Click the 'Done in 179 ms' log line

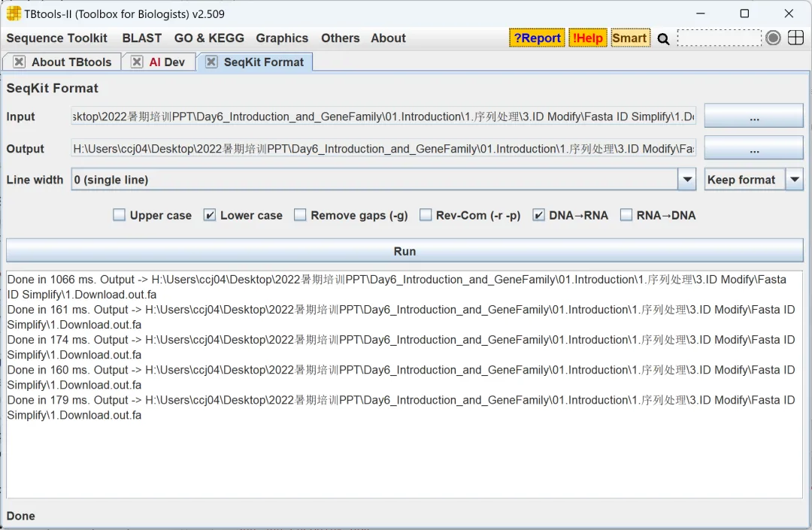tap(401, 407)
